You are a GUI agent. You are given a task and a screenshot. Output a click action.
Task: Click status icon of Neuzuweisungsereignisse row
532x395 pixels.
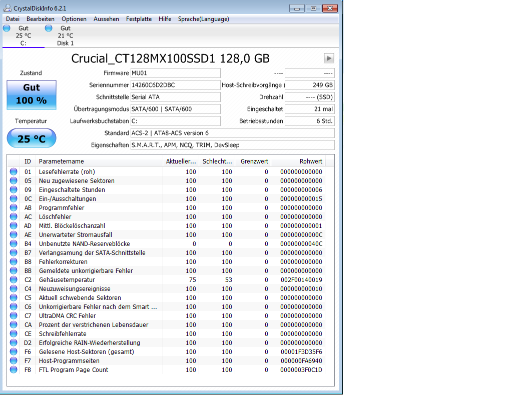[14, 288]
